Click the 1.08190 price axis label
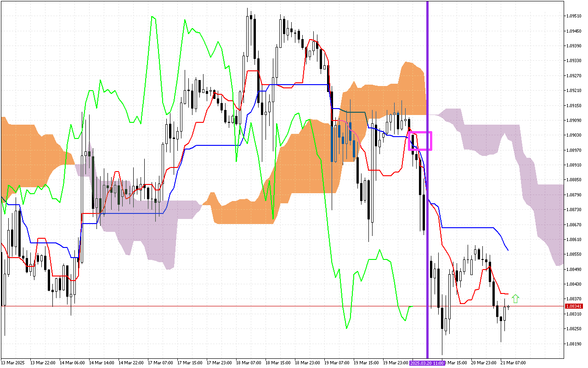The width and height of the screenshot is (588, 368). [x=574, y=344]
